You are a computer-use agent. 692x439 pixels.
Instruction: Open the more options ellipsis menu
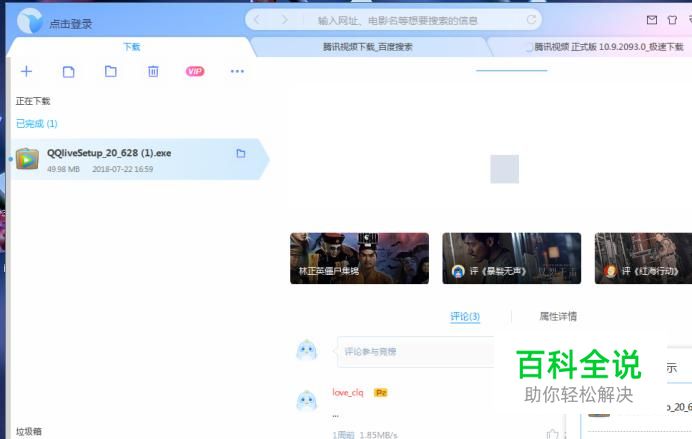click(237, 71)
